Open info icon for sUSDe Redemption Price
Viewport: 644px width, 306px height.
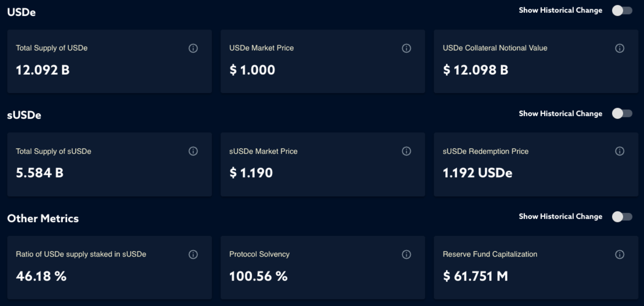pos(619,151)
